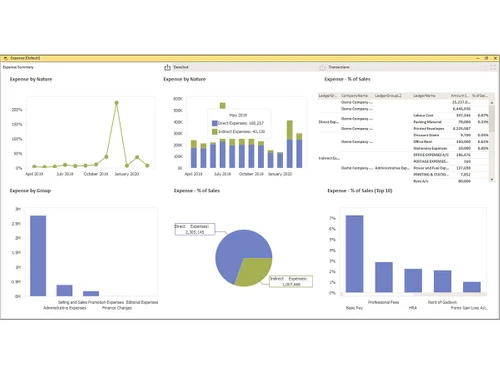Click the Editorial Expenses axis label

[x=142, y=302]
